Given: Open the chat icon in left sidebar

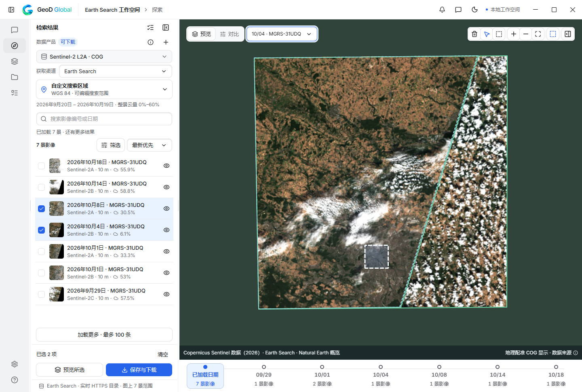Looking at the screenshot, I should [x=15, y=30].
